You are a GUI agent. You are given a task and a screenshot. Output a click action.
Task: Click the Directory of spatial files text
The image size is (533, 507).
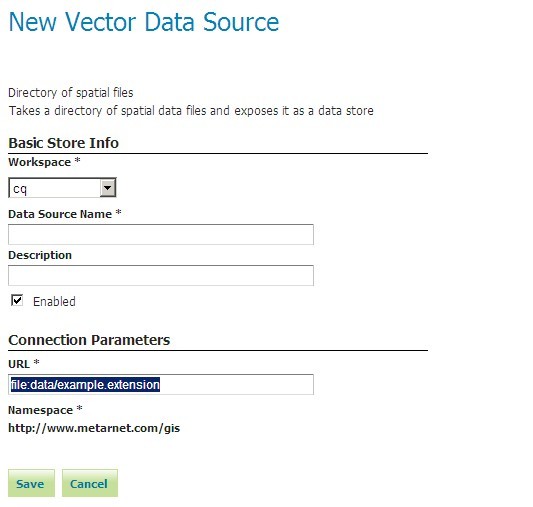point(71,93)
